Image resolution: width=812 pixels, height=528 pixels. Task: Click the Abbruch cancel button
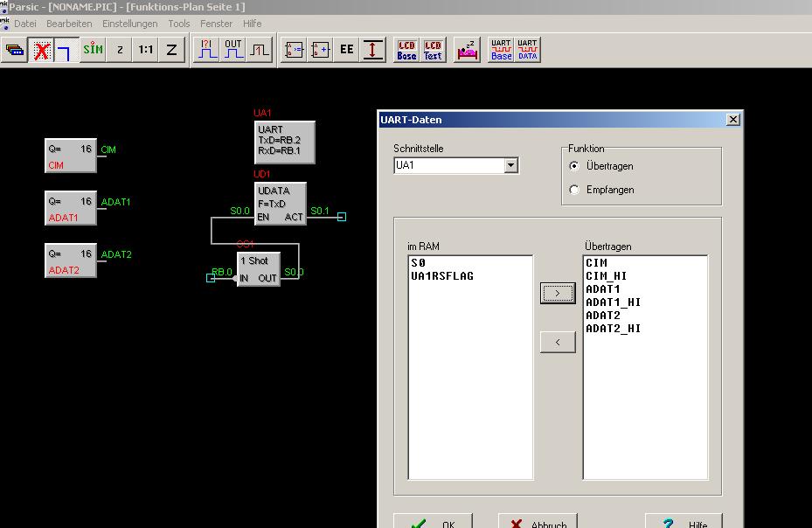point(538,521)
